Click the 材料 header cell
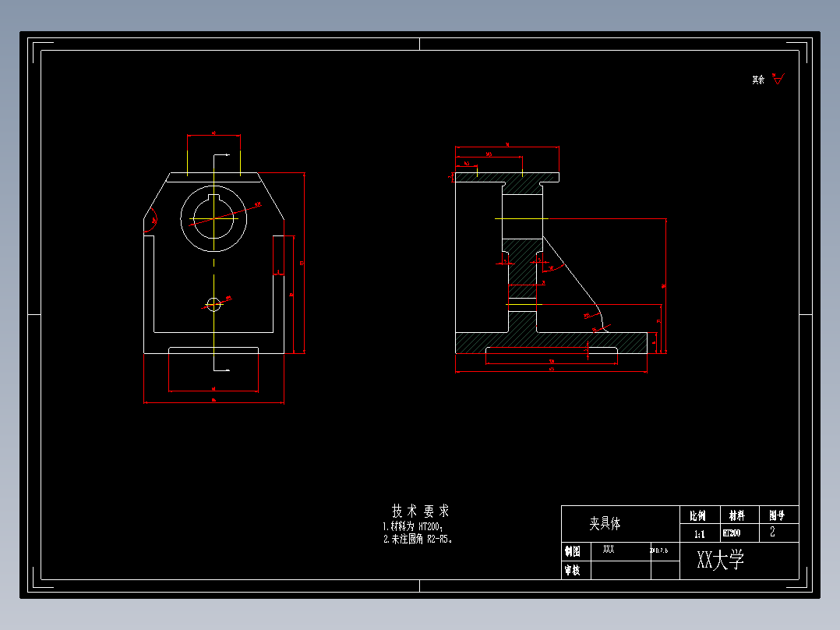The height and width of the screenshot is (630, 840). coord(739,515)
